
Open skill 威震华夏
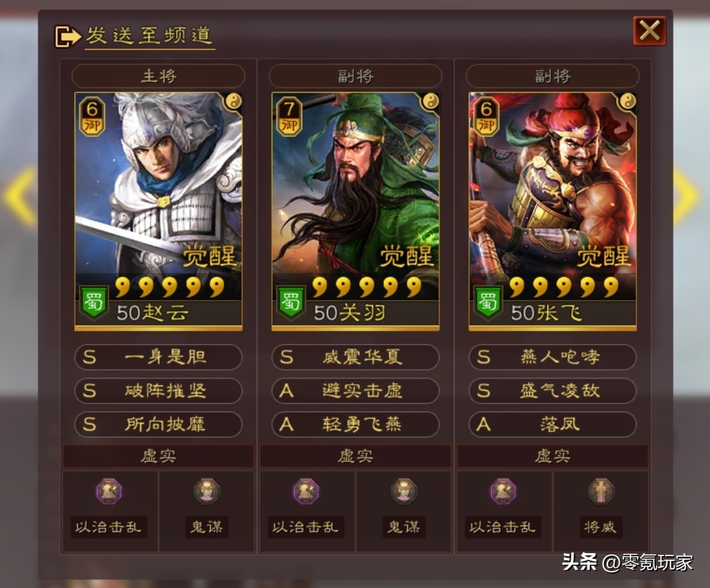pyautogui.click(x=356, y=357)
